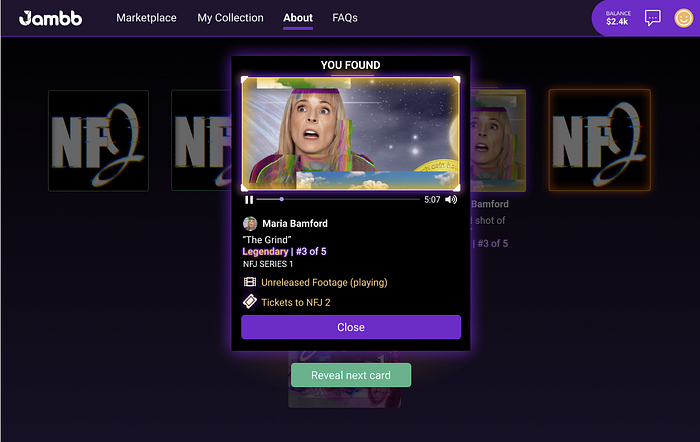Click the revealed Bamford card behind dialog
This screenshot has width=700, height=442.
[x=498, y=141]
